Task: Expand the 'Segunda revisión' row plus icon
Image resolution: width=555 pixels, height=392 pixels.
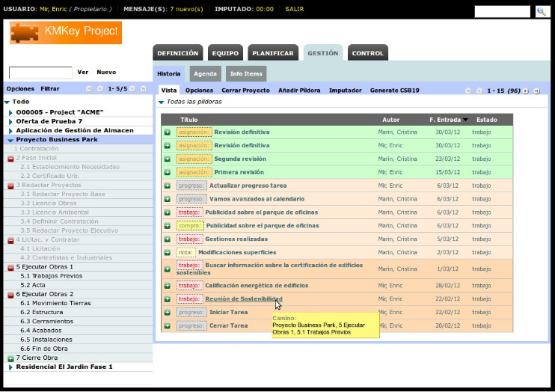Action: coord(167,159)
